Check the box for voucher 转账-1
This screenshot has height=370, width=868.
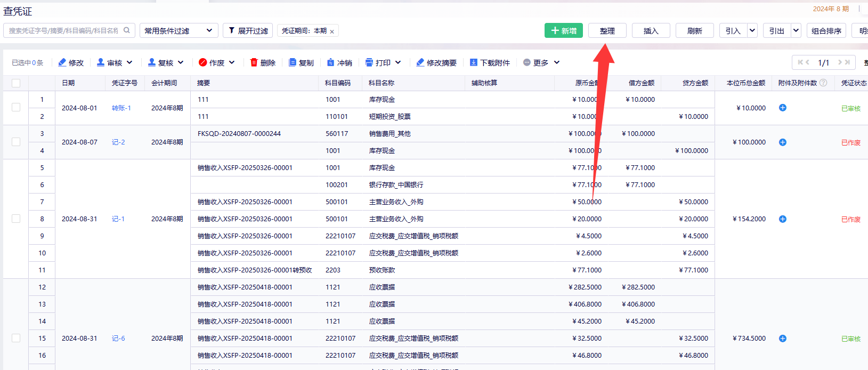click(x=16, y=108)
